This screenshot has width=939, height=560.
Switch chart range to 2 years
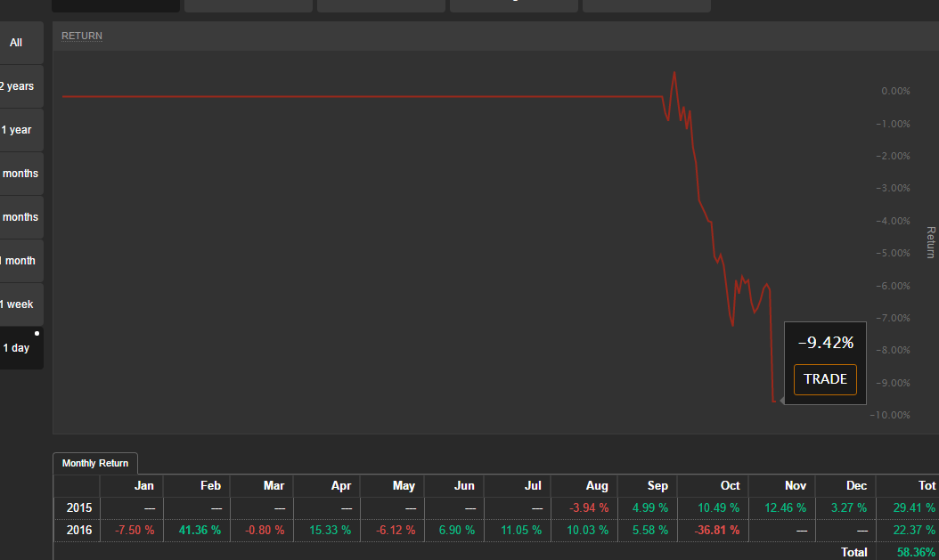coord(17,86)
